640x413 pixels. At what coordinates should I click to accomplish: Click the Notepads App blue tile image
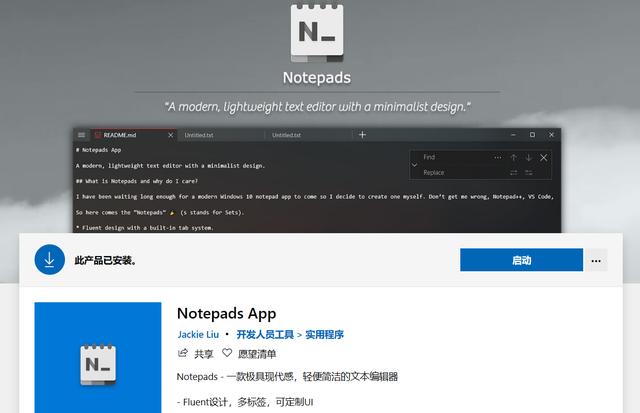[98, 357]
